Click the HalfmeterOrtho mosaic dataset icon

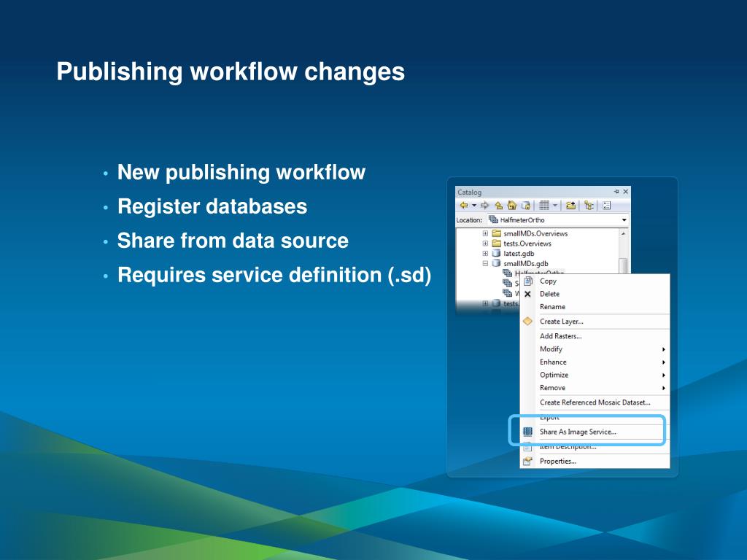point(508,273)
